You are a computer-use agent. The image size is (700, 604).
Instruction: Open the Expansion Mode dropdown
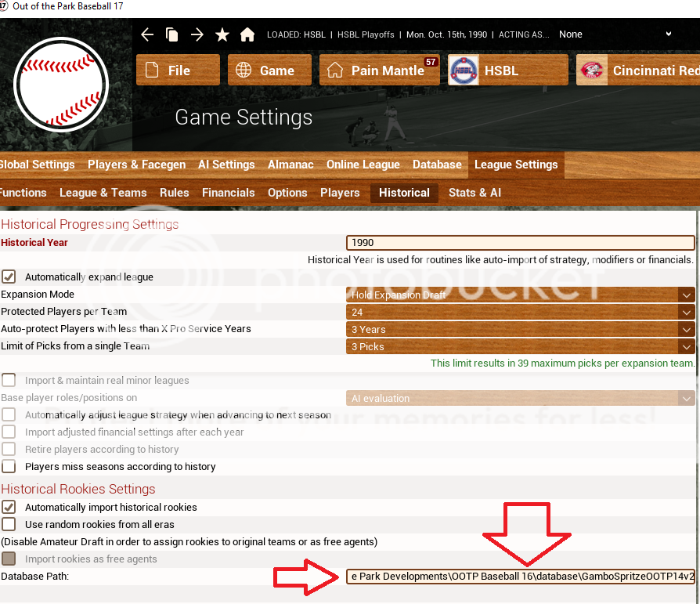[520, 295]
